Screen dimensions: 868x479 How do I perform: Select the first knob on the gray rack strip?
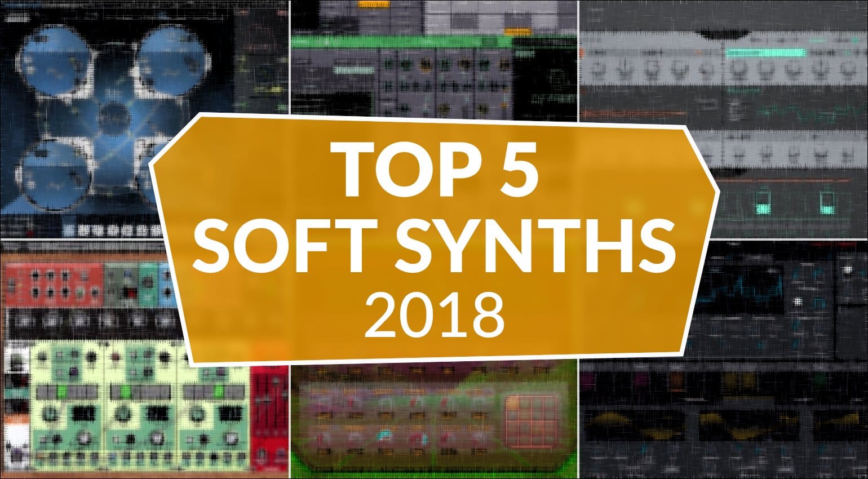point(597,68)
